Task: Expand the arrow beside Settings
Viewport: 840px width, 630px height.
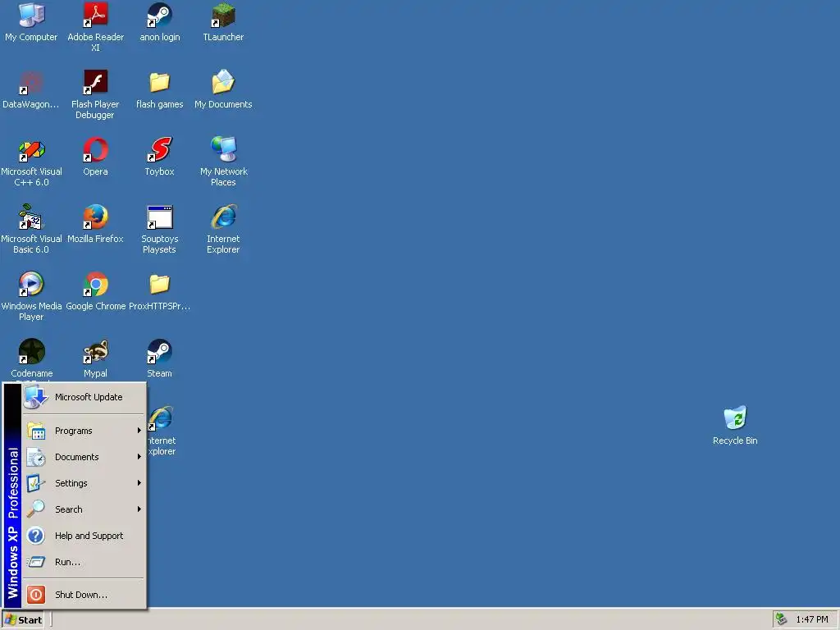Action: point(139,483)
